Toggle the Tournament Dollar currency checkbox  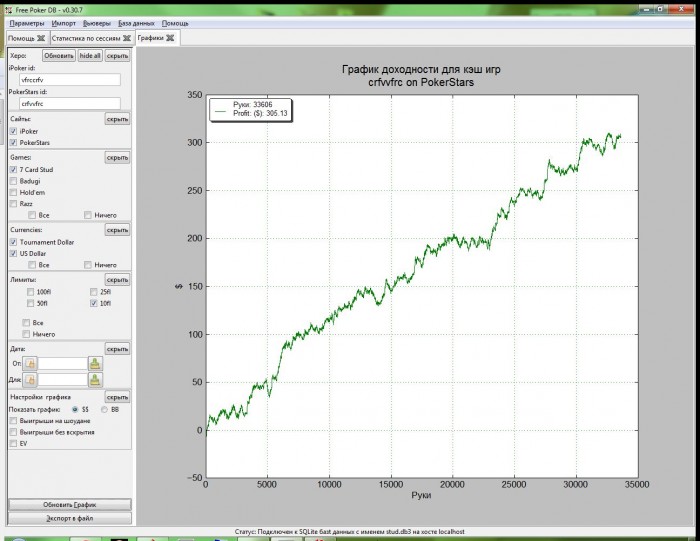[x=13, y=242]
